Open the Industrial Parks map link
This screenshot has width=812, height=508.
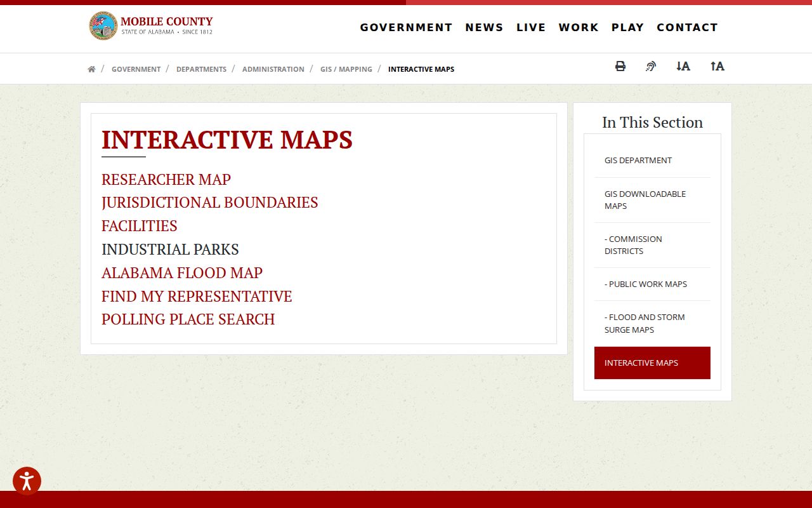(170, 250)
